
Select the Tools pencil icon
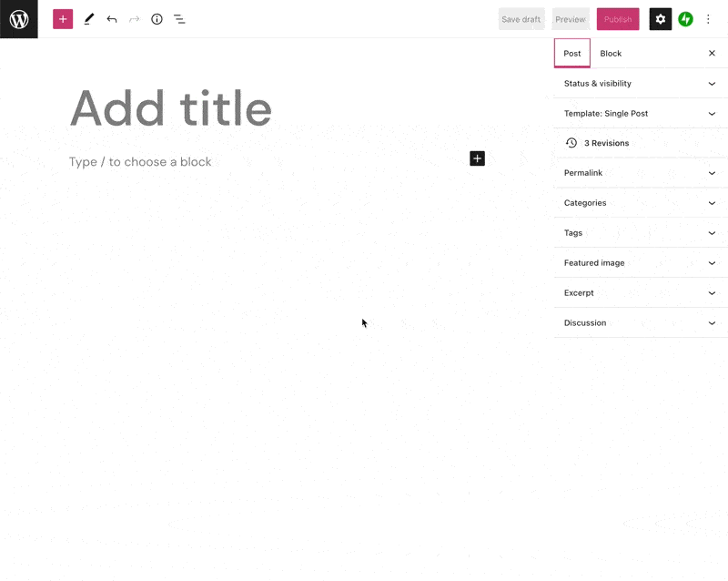pos(88,19)
